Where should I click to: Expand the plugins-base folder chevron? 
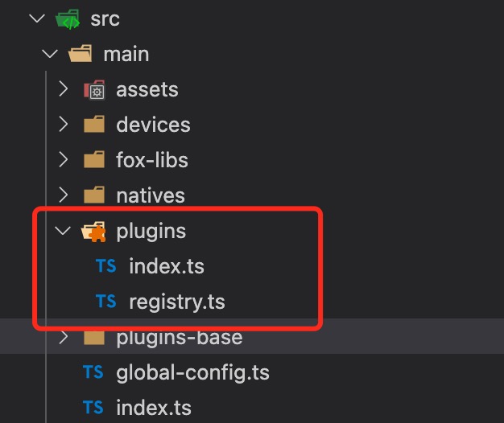(64, 338)
